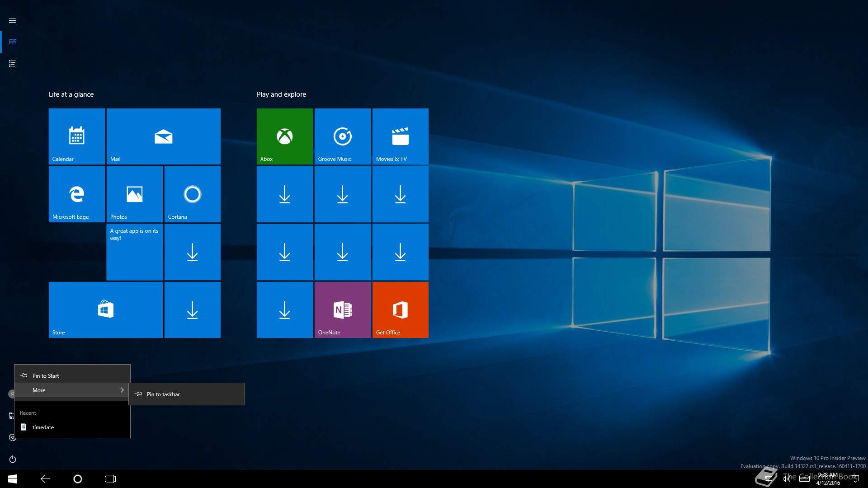Viewport: 868px width, 488px height.
Task: Open Task View on the taskbar
Action: 110,479
